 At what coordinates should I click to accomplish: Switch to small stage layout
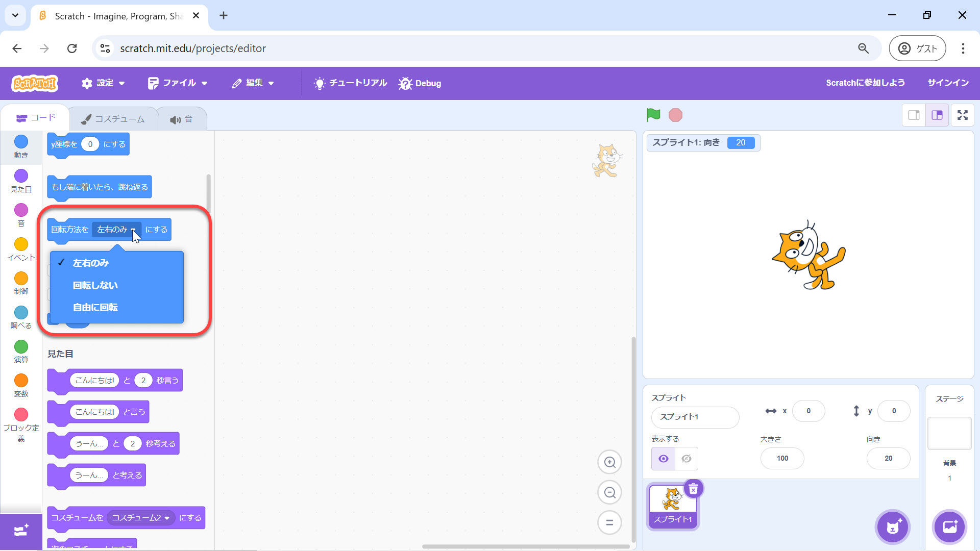(x=914, y=115)
